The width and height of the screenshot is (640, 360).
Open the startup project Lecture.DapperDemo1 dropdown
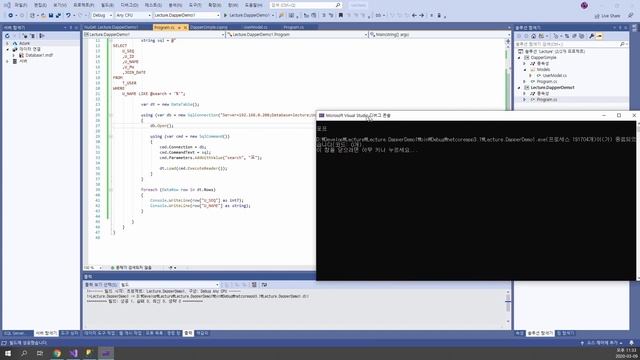(187, 16)
